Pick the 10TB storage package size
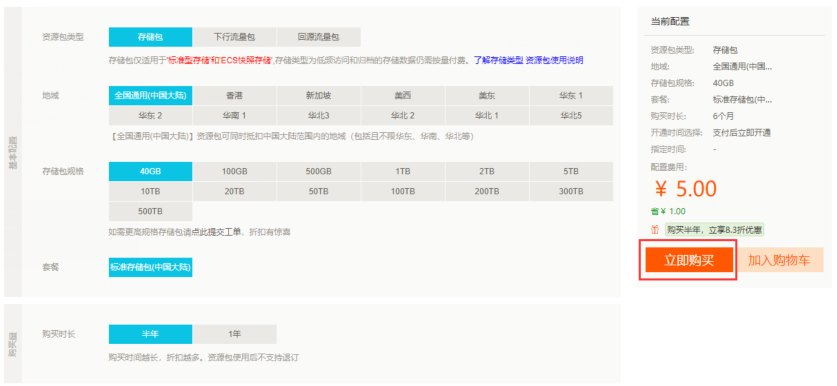 tap(151, 191)
